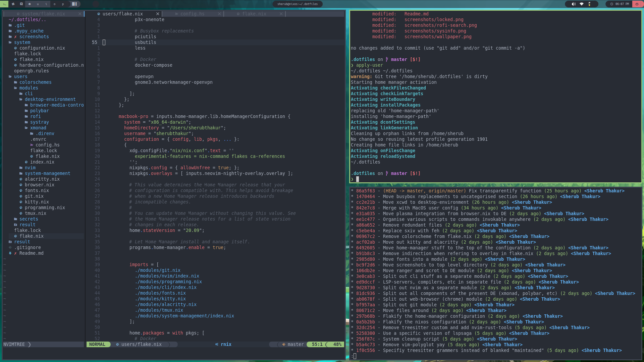Click the columns layout icon in polybar

[74, 4]
